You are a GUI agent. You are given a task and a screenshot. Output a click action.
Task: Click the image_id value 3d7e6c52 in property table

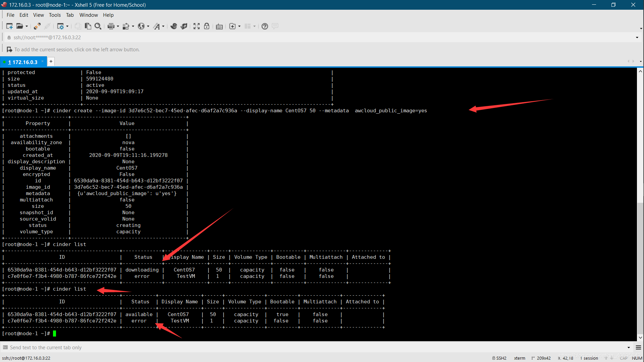pos(128,187)
